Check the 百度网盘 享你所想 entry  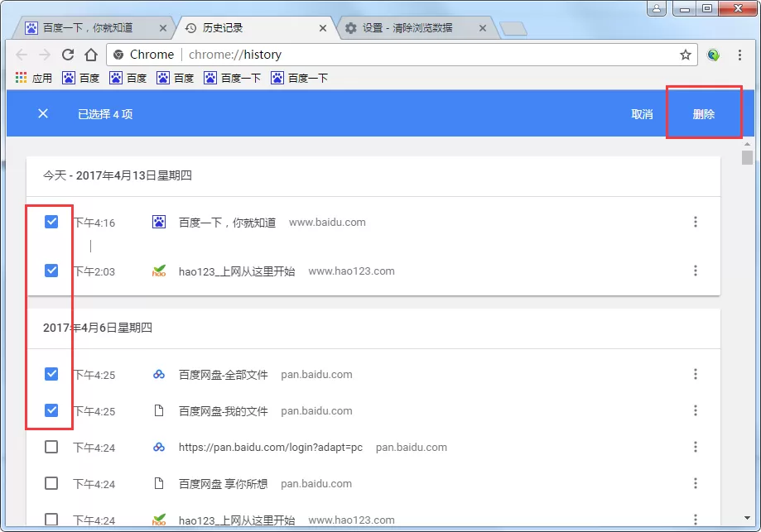(x=51, y=483)
